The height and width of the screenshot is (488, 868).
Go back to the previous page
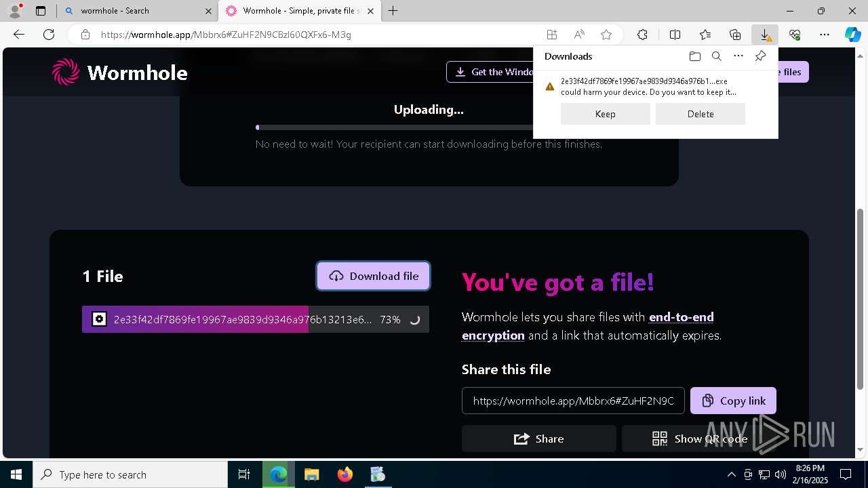point(19,35)
